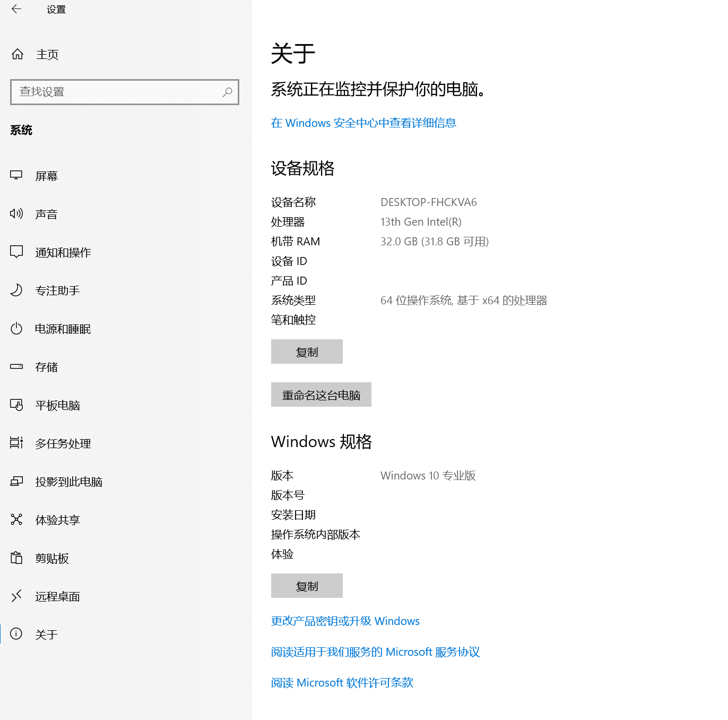Go to 多任务处理 page
728x720 pixels.
point(126,443)
